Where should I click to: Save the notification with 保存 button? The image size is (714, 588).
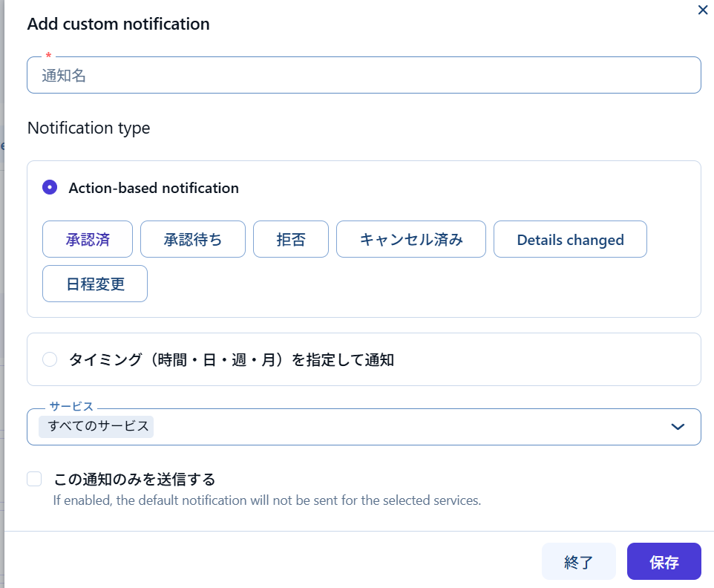click(664, 561)
